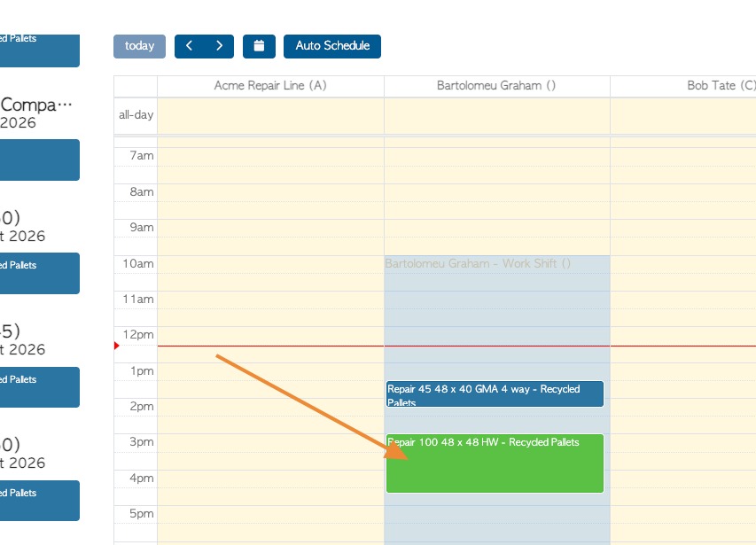This screenshot has height=545, width=756.
Task: Click the all-day cell for Acme Repair Line
Action: click(270, 116)
